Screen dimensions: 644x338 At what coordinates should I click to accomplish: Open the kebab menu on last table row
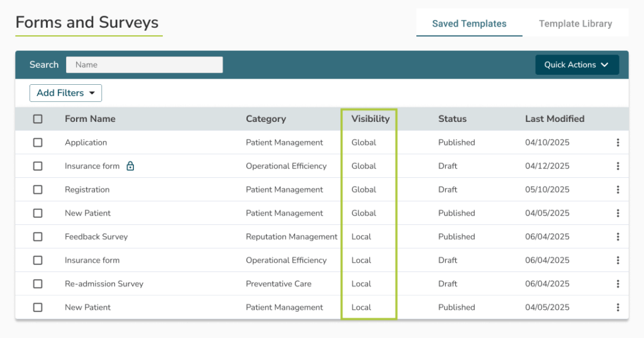(x=618, y=307)
